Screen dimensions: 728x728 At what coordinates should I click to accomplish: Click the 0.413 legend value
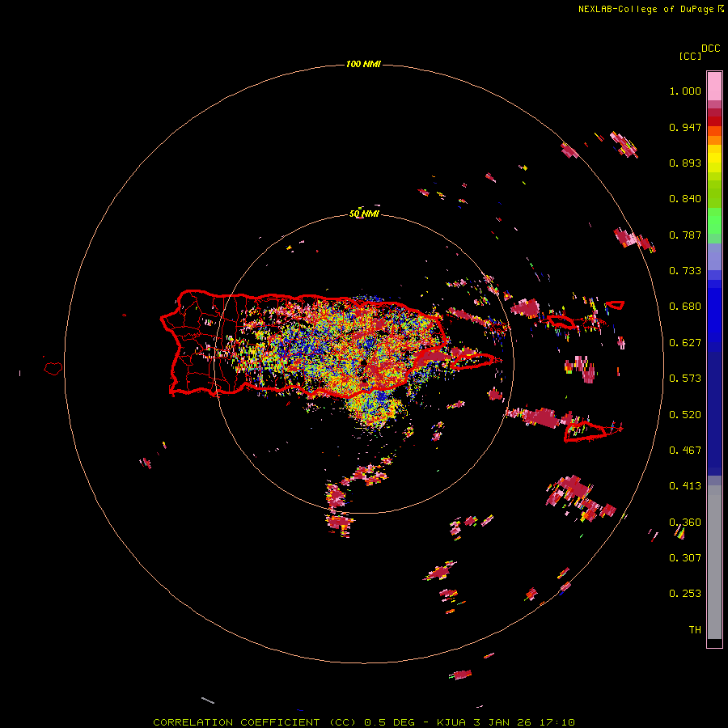pos(685,486)
